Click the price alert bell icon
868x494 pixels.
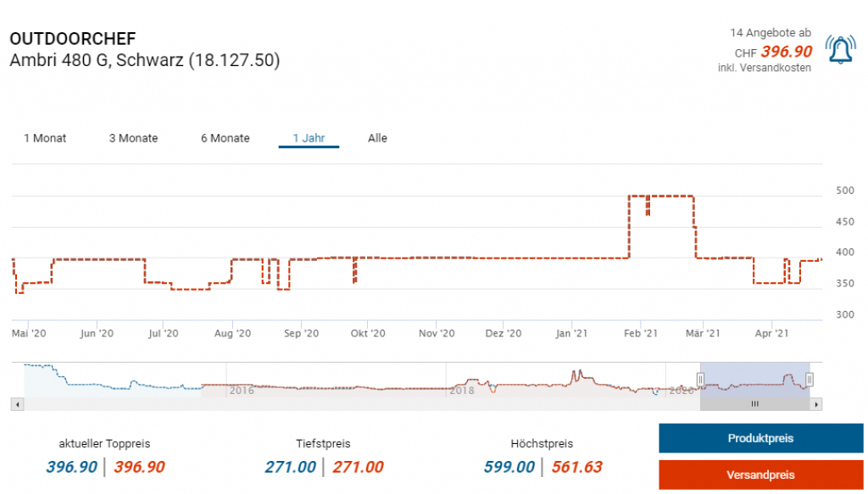840,50
